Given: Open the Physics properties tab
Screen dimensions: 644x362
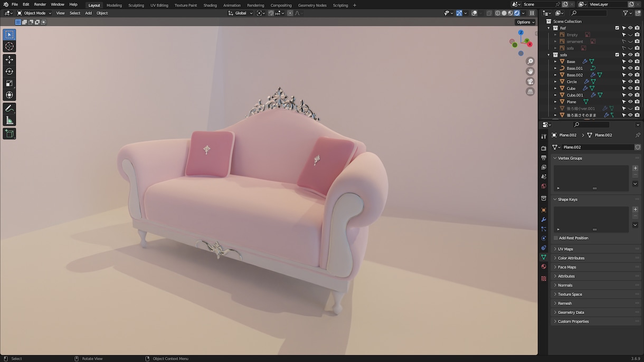Looking at the screenshot, I should pos(544,239).
